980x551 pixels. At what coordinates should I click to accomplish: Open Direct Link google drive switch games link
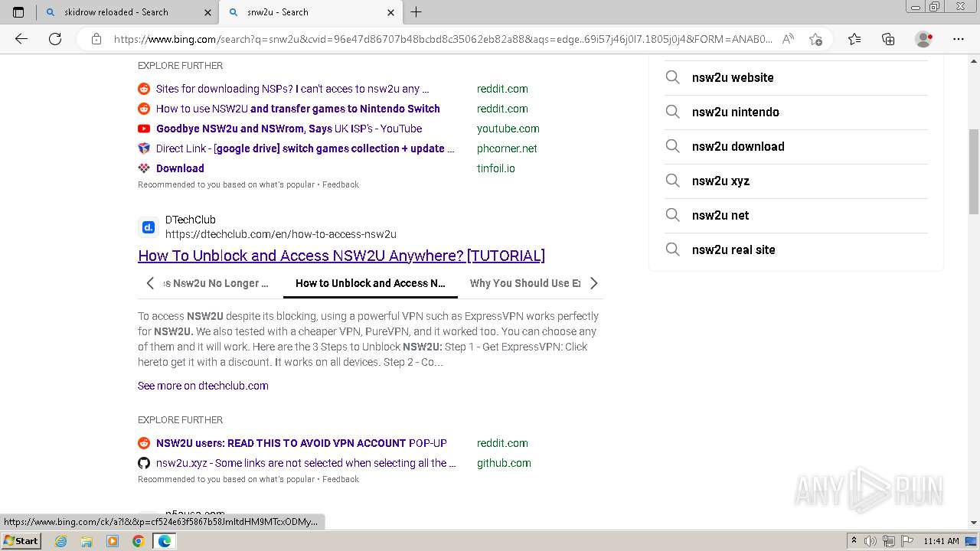(305, 148)
